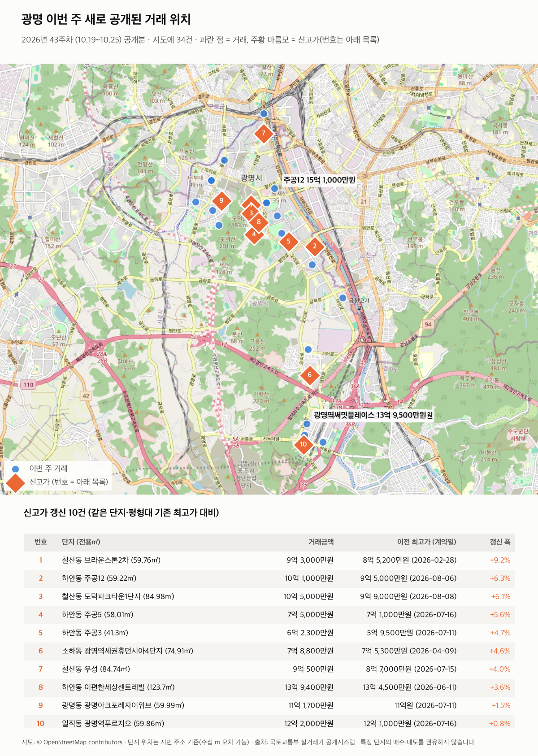Click the '갱신 폭' column header
This screenshot has height=756, width=538.
[x=500, y=542]
